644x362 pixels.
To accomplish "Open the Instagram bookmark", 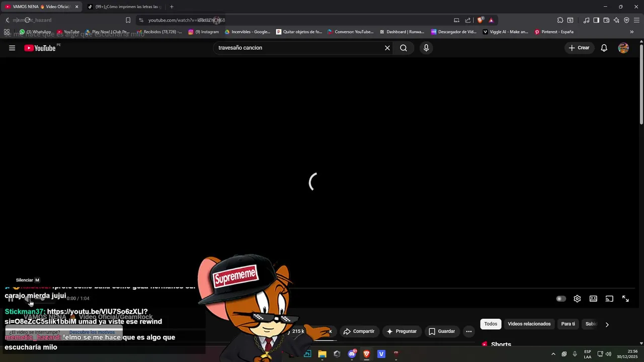I will coord(204,32).
